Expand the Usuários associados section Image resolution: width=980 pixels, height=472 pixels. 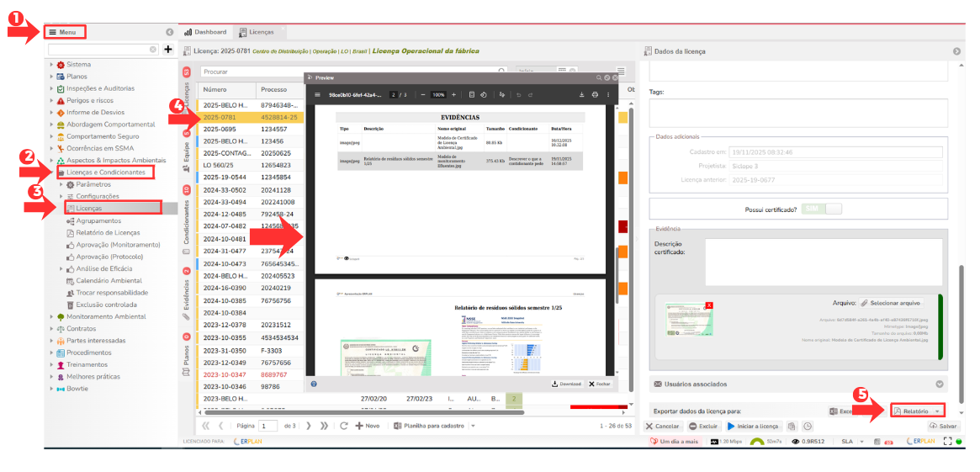[x=940, y=384]
